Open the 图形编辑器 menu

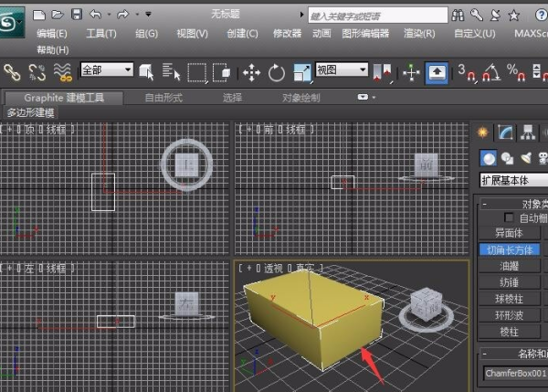[365, 34]
